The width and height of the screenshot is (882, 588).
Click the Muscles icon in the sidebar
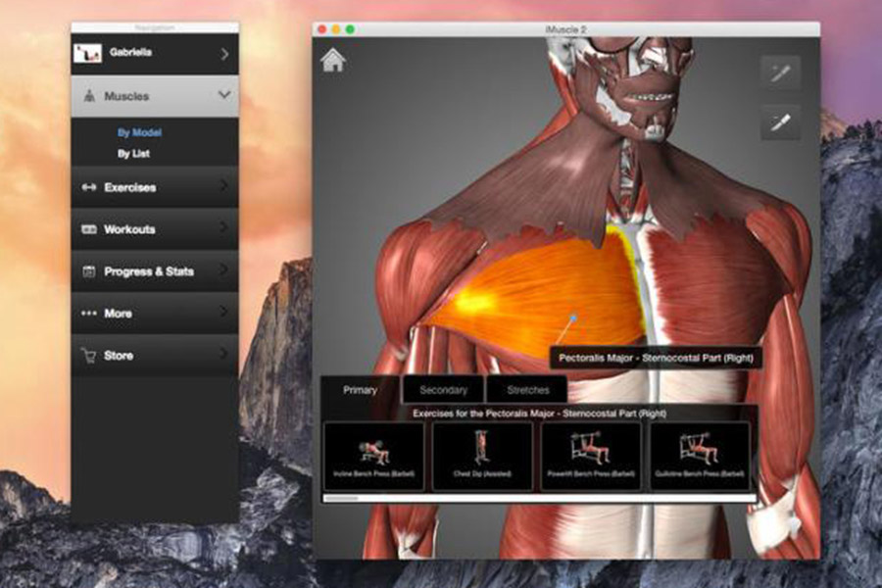pos(89,96)
